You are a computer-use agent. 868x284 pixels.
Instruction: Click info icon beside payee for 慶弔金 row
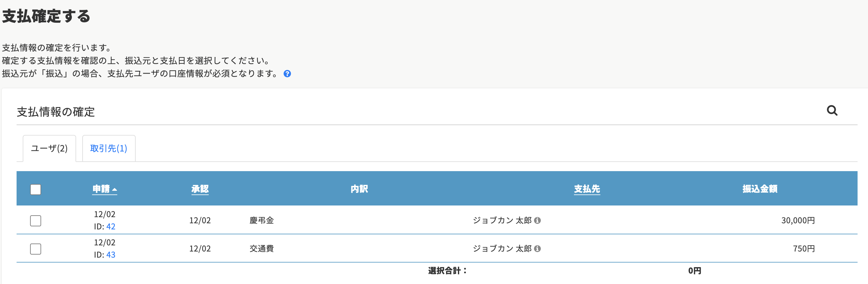pos(537,220)
